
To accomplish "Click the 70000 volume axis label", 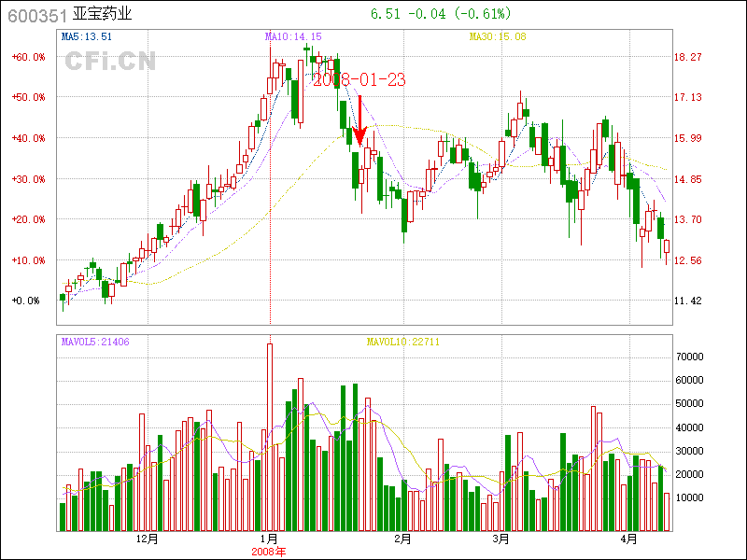I will (690, 357).
